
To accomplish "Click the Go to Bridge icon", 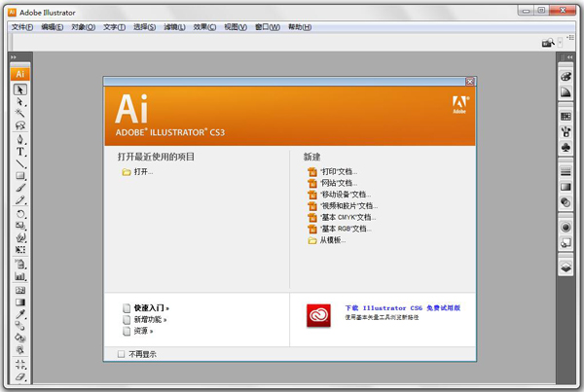I will tap(548, 43).
